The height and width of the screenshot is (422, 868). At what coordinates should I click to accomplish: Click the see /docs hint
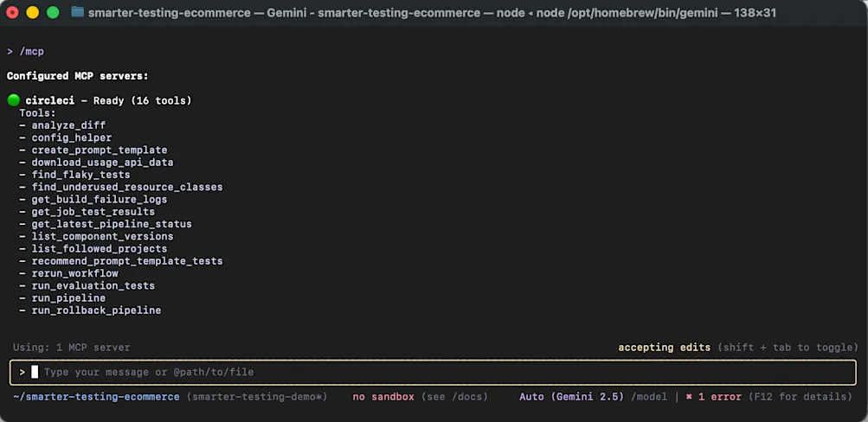click(x=454, y=397)
